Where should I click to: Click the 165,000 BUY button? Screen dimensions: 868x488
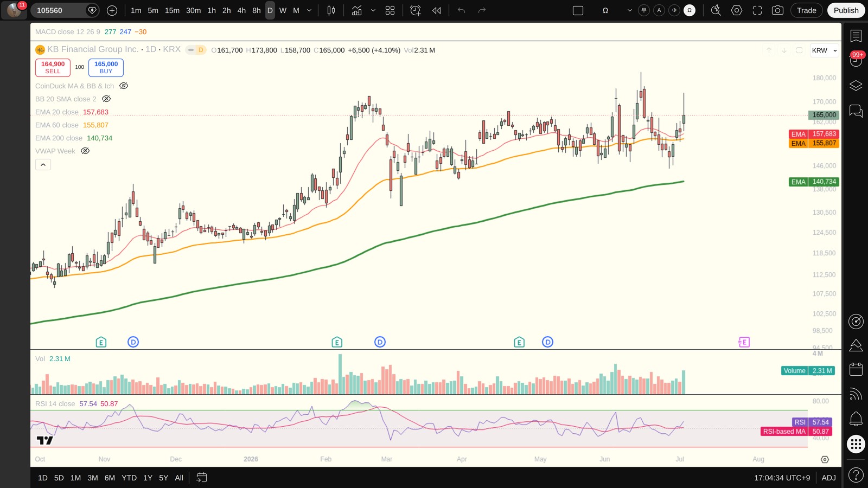point(106,67)
